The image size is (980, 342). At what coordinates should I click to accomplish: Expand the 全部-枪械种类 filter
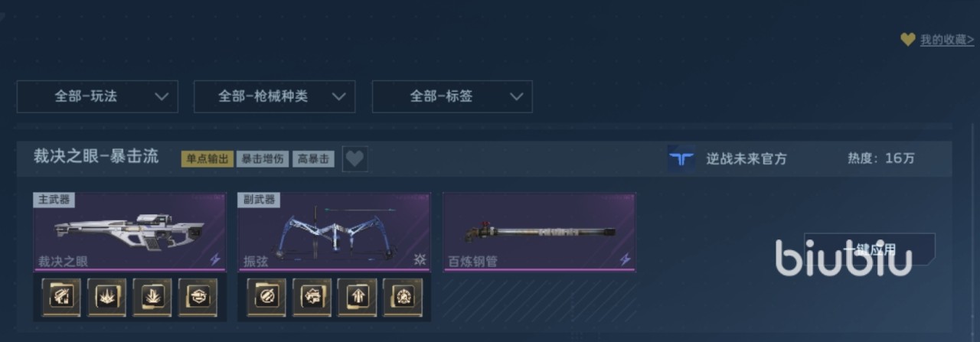tap(274, 96)
